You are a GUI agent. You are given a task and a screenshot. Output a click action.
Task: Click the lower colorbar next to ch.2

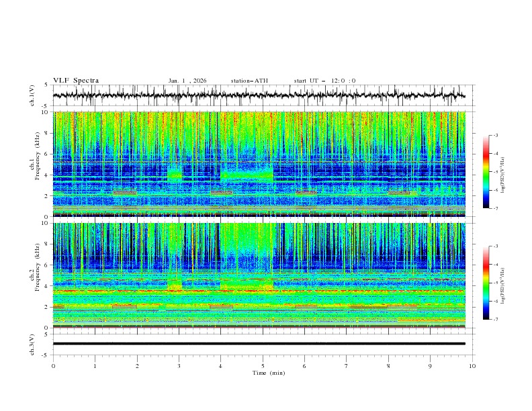[x=486, y=283]
